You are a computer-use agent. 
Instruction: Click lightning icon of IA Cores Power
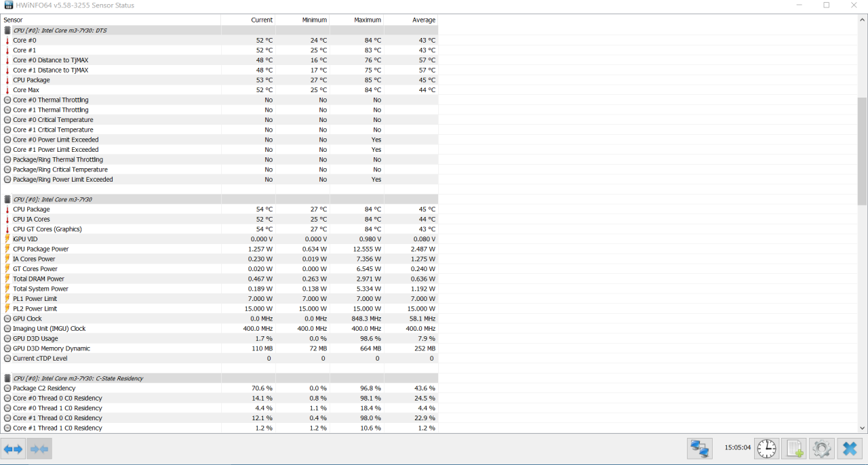point(7,259)
